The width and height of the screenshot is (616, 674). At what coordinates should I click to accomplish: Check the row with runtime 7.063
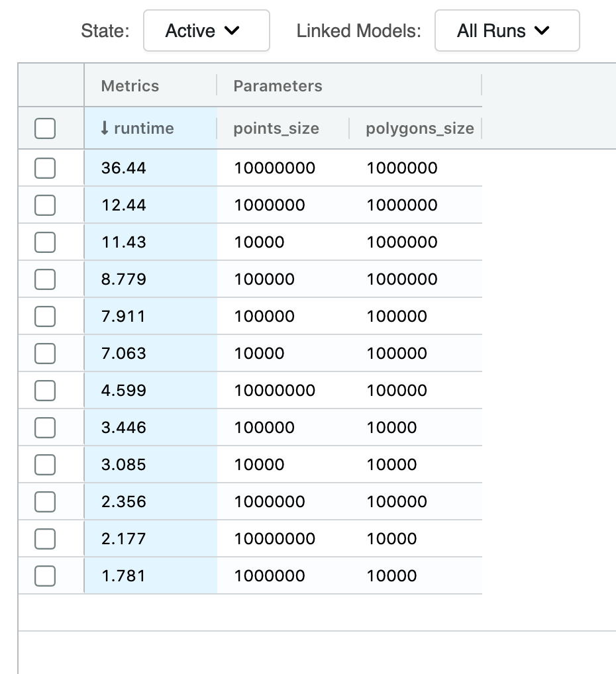[45, 354]
